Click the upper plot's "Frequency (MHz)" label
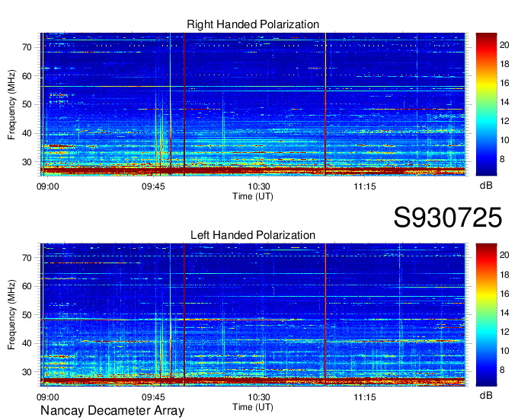 11,104
